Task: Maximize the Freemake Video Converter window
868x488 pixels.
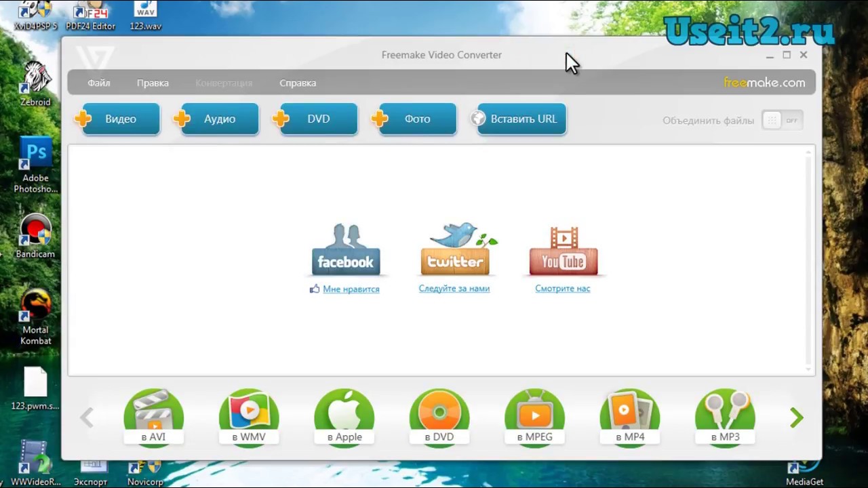Action: [x=787, y=55]
